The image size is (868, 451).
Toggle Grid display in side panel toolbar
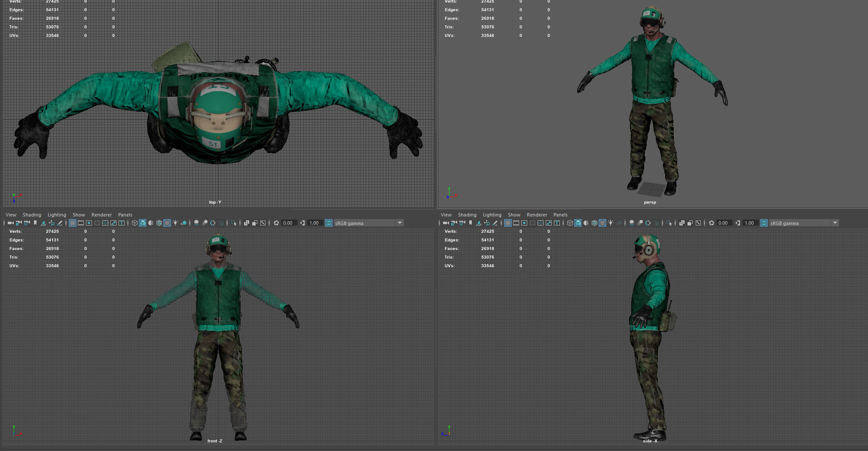tap(508, 223)
